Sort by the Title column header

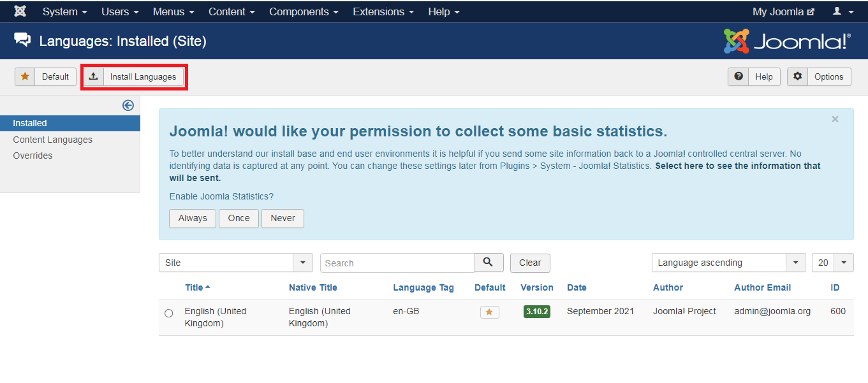click(x=198, y=287)
